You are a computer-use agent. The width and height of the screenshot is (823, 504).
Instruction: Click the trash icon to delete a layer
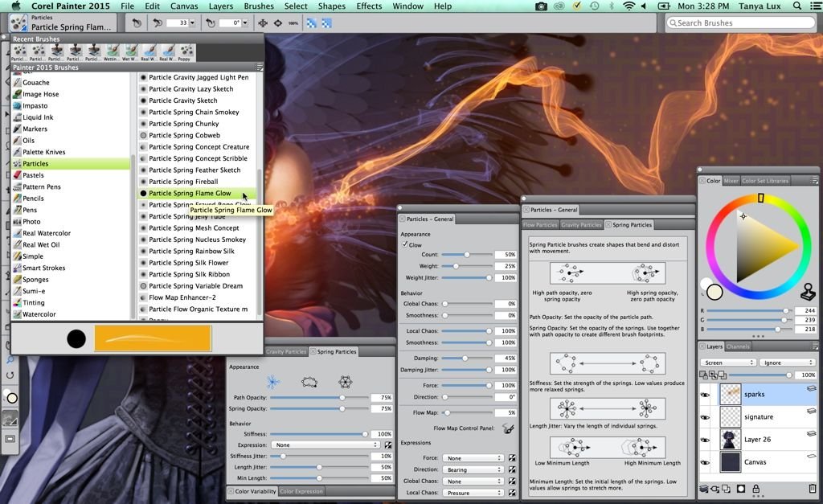tap(813, 489)
